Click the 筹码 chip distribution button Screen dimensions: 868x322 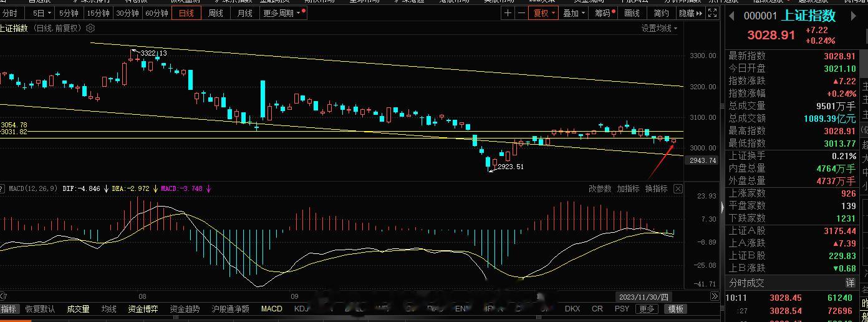point(604,13)
